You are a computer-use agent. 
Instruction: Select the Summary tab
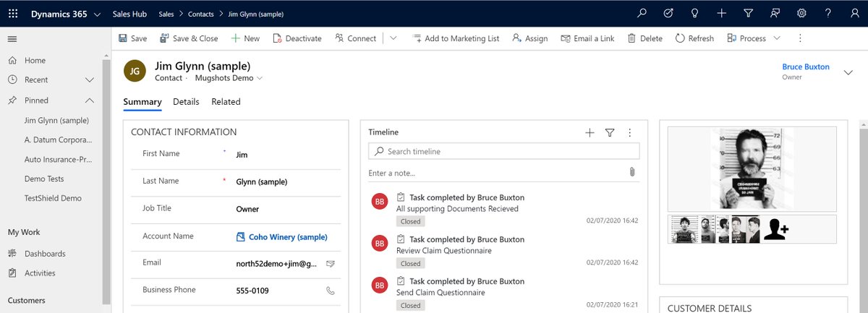(142, 102)
